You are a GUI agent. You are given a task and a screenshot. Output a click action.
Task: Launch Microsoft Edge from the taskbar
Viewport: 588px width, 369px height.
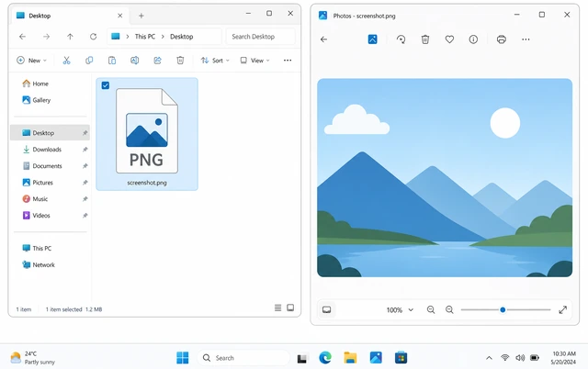coord(325,358)
